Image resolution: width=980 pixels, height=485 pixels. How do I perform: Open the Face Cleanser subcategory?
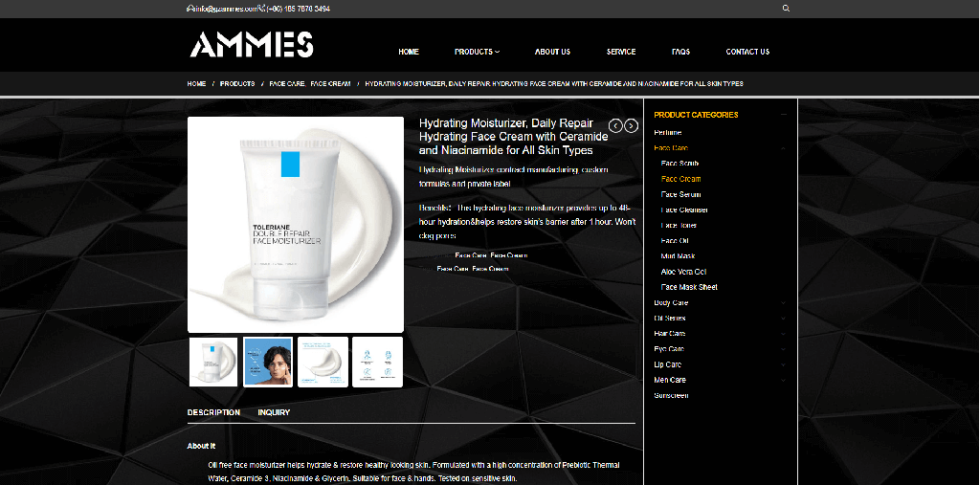pos(684,210)
